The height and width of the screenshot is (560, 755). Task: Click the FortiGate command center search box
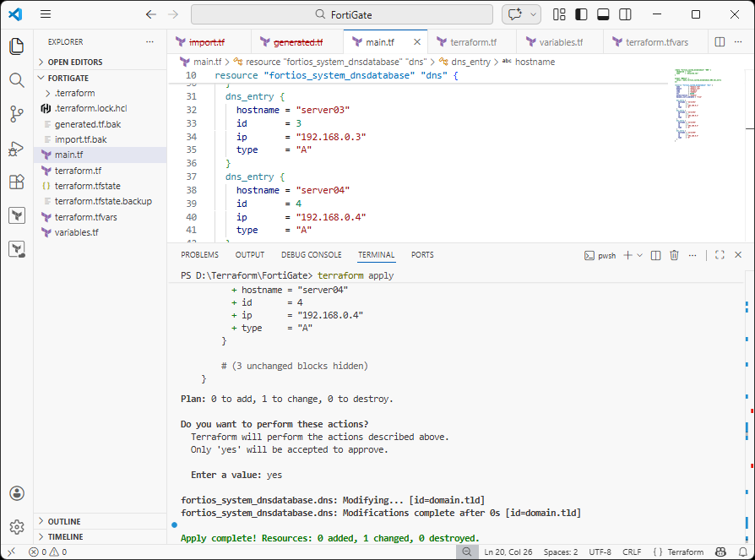pyautogui.click(x=342, y=14)
